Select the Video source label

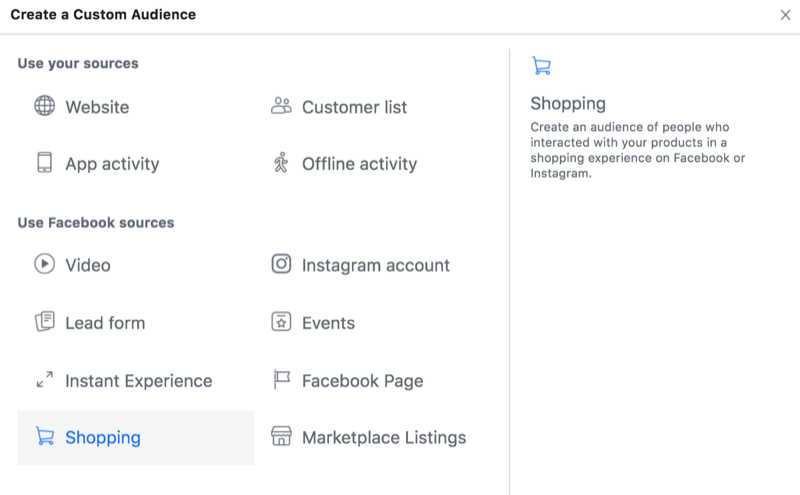(x=88, y=265)
